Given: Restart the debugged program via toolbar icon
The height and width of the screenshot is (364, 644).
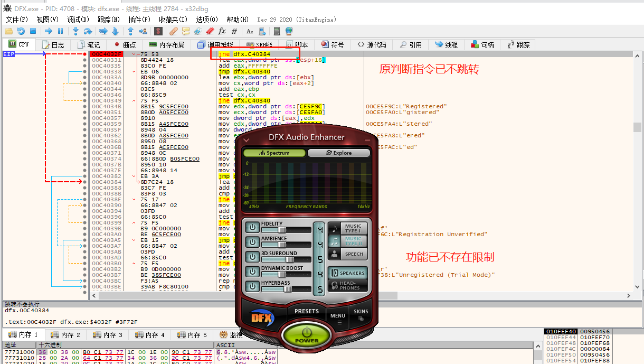Looking at the screenshot, I should click(x=21, y=31).
